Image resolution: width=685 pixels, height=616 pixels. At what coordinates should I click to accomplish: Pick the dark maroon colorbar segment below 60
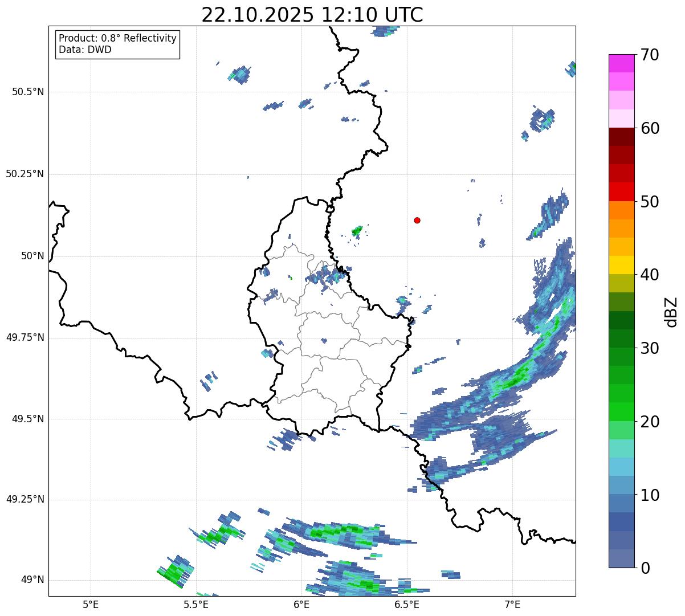tap(622, 137)
